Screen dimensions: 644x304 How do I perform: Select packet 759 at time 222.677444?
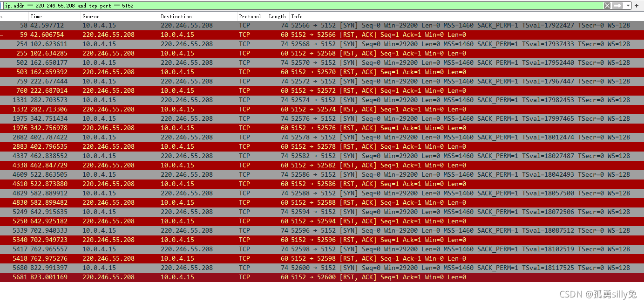point(322,81)
